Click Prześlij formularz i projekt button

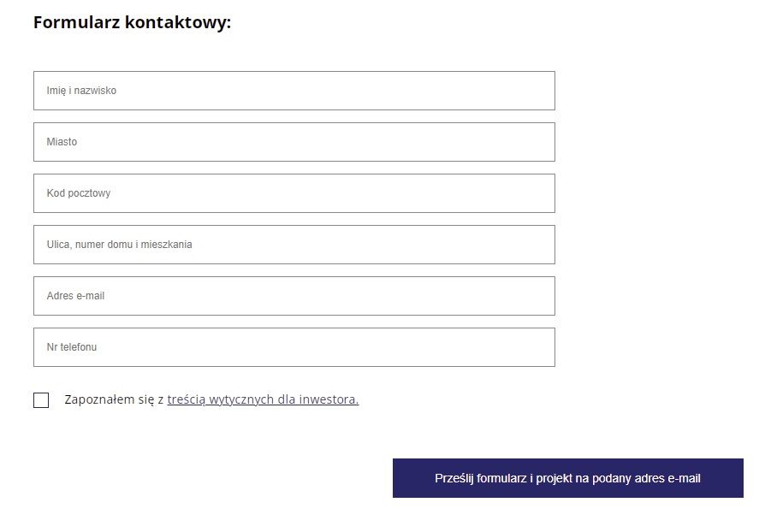point(567,478)
